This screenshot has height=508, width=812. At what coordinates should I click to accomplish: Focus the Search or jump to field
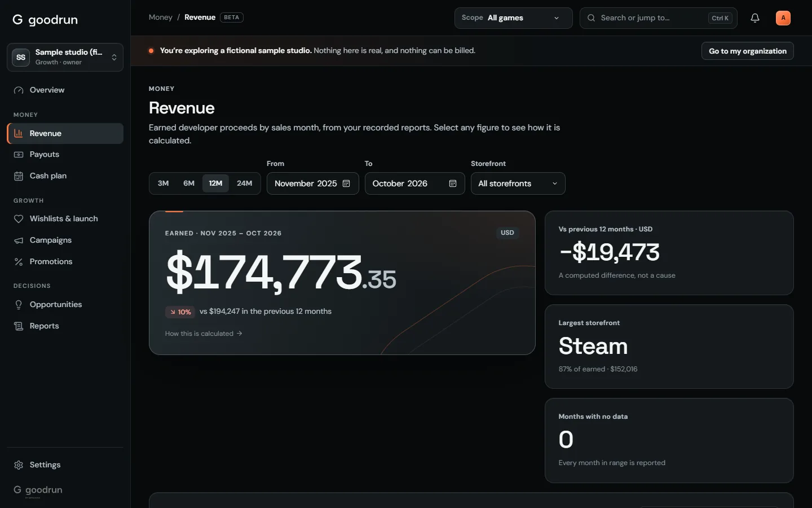[x=659, y=18]
